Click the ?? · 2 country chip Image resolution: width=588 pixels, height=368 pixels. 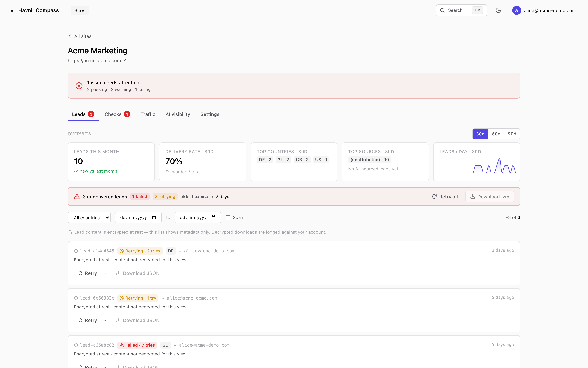point(283,160)
